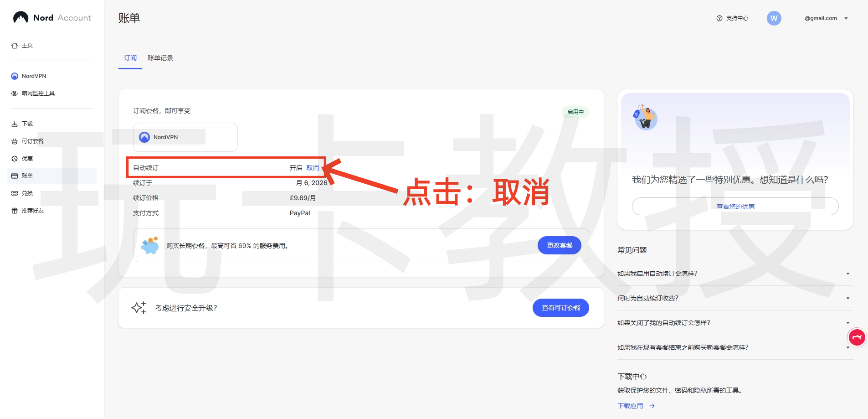Click the 更改套餐 button

click(560, 245)
